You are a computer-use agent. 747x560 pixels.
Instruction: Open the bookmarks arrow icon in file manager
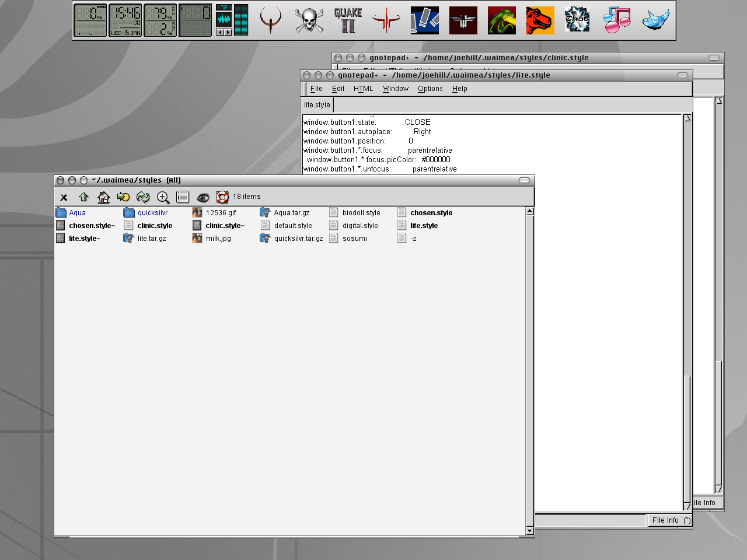(x=123, y=197)
